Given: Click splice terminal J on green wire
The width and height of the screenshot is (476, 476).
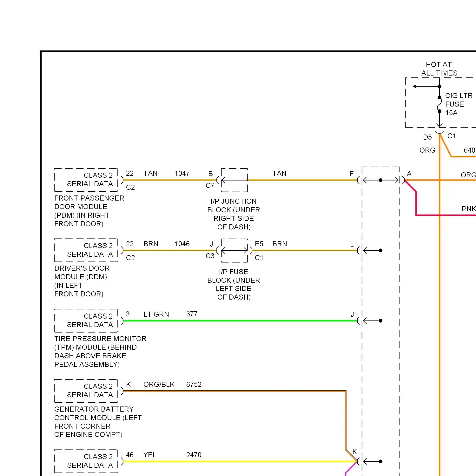Looking at the screenshot, I should pos(352,314).
